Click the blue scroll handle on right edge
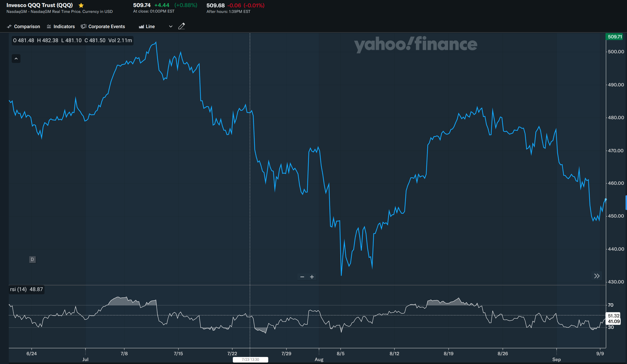This screenshot has width=627, height=364. tap(626, 203)
